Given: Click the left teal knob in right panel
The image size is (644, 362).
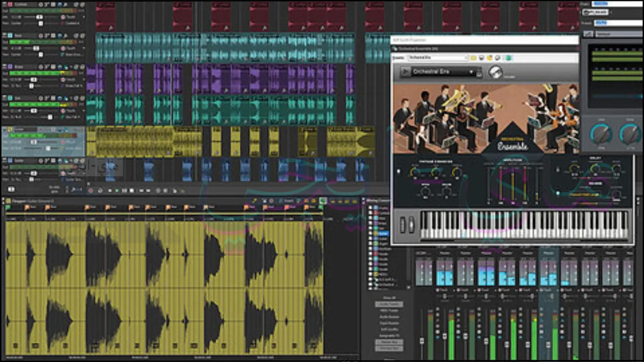Looking at the screenshot, I should coord(601,134).
